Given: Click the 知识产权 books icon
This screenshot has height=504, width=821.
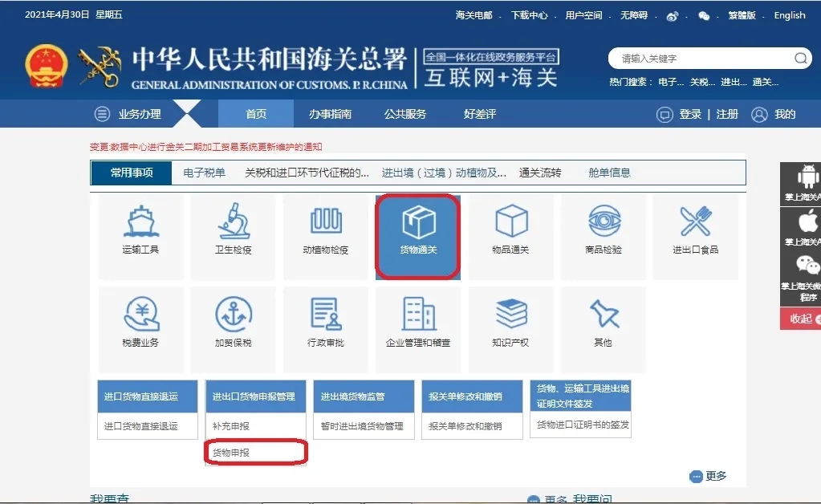Looking at the screenshot, I should coord(511,315).
